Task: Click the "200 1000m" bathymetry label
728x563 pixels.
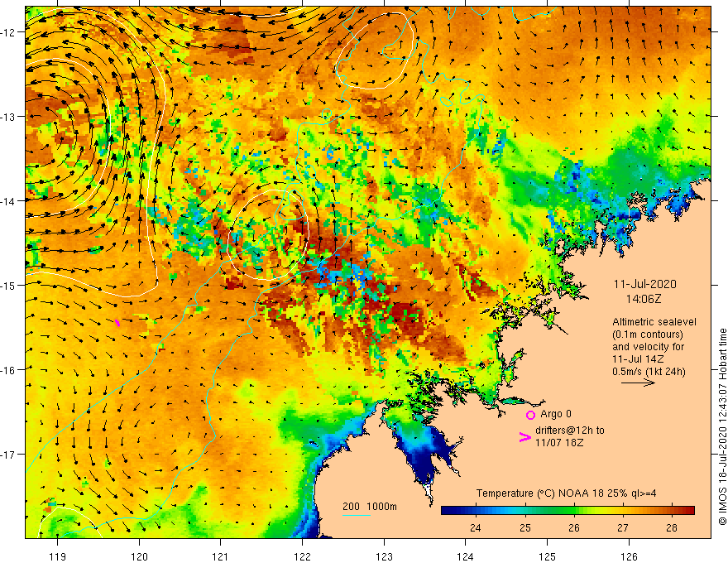Action: coord(370,507)
